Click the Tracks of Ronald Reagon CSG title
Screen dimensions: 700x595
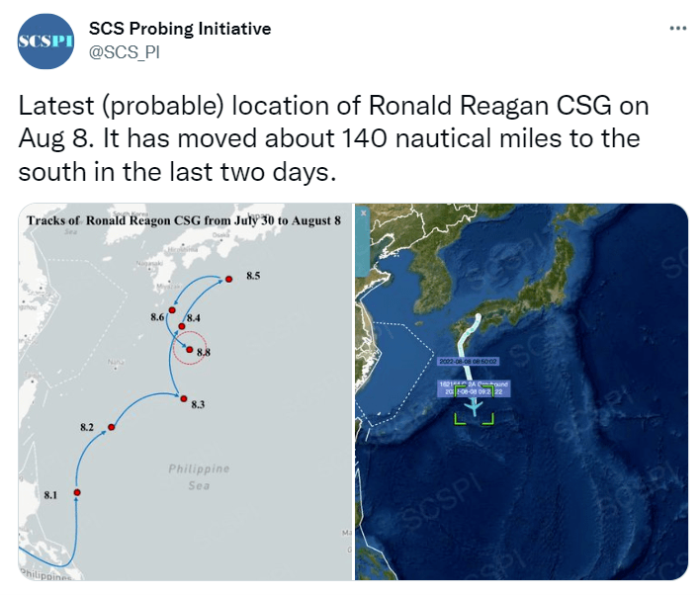click(184, 220)
